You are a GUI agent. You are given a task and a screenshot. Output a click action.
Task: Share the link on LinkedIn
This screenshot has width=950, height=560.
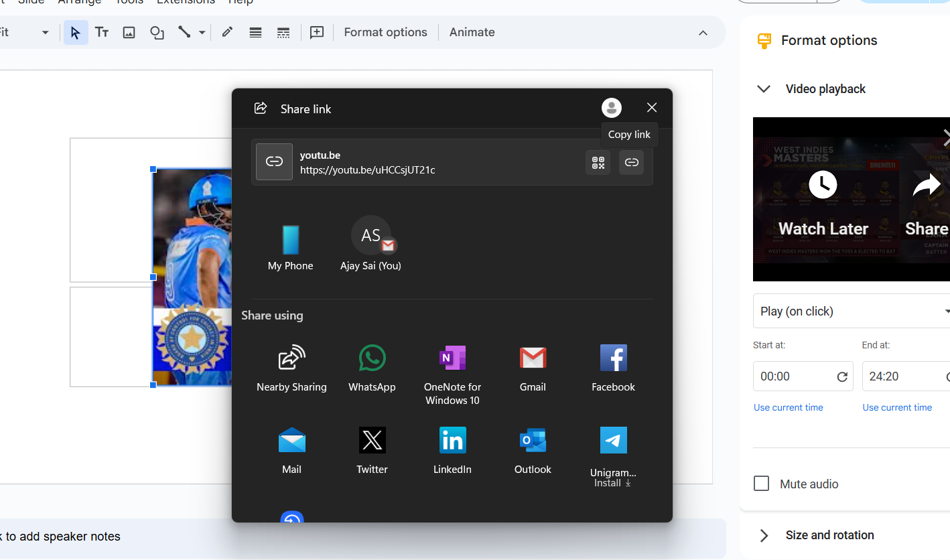pyautogui.click(x=452, y=450)
